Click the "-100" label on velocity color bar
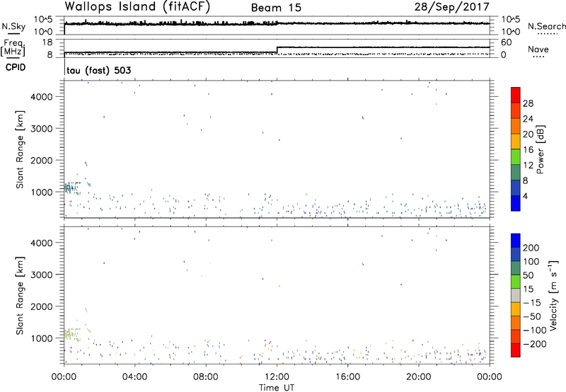This screenshot has height=392, width=566. click(x=535, y=330)
